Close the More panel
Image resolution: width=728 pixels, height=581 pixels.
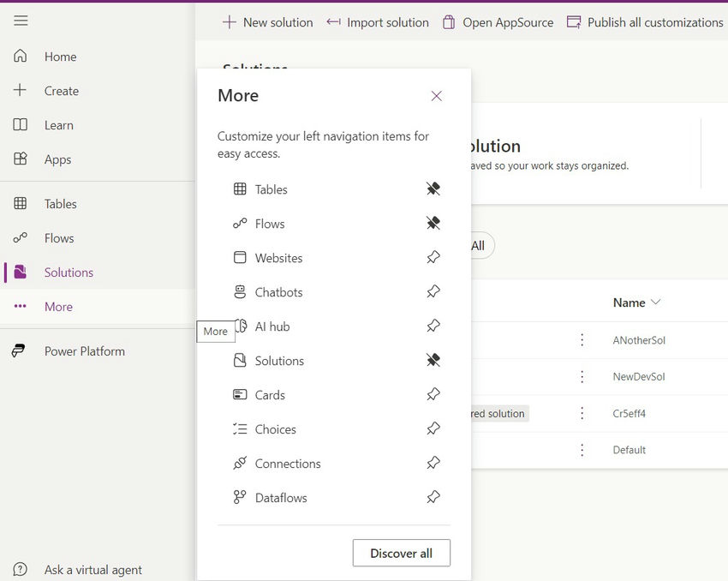[x=437, y=96]
